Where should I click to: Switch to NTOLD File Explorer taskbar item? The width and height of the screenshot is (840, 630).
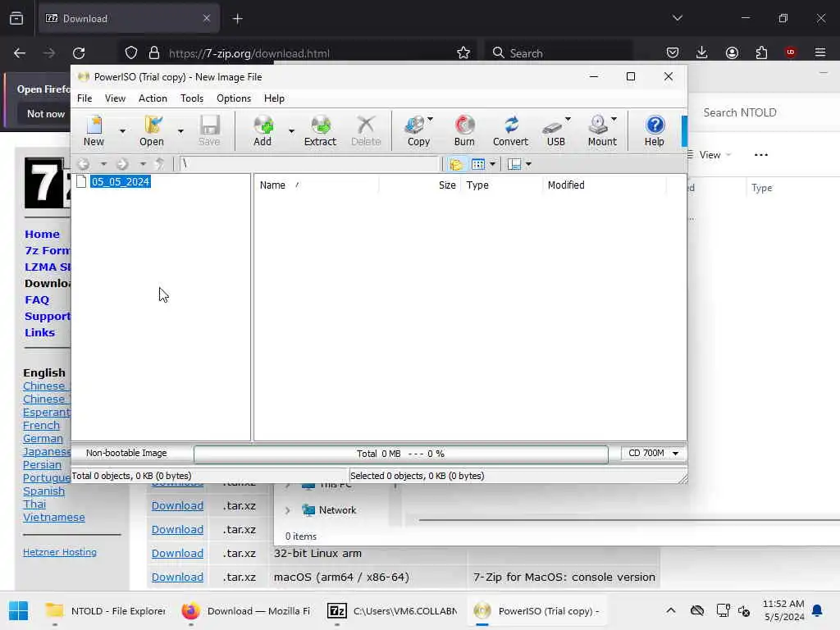point(105,610)
